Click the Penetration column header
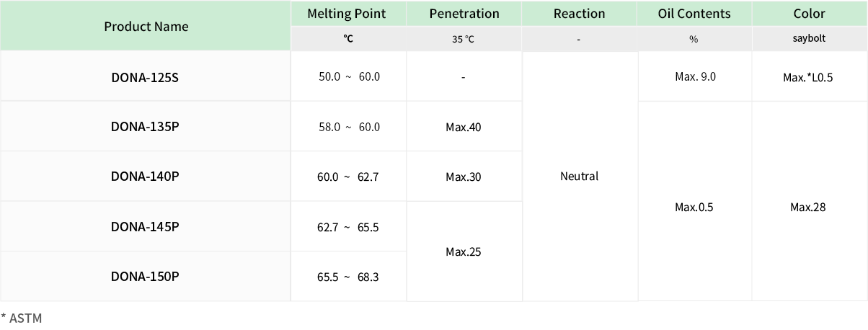Image resolution: width=868 pixels, height=330 pixels. 464,14
